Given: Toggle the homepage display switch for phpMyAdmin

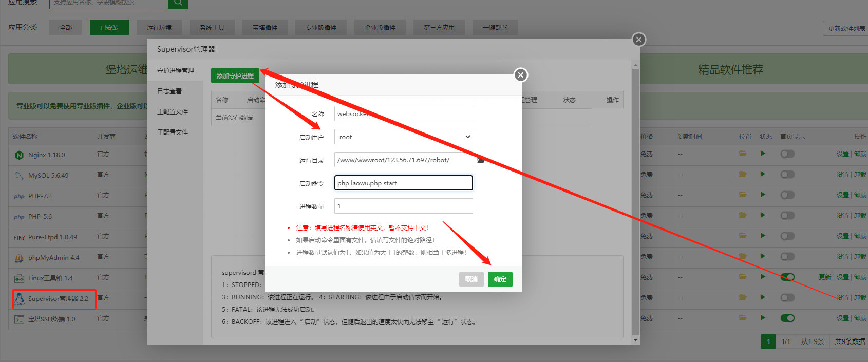Looking at the screenshot, I should click(787, 257).
